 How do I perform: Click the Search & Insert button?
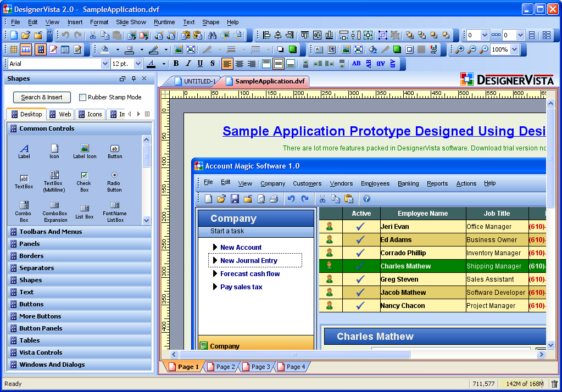[x=42, y=97]
